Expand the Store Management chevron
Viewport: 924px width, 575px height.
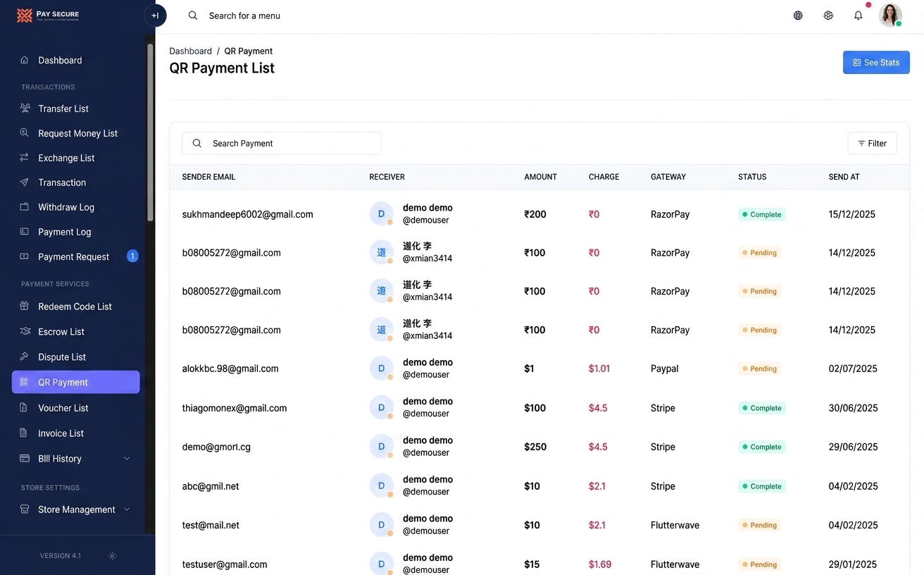click(127, 509)
